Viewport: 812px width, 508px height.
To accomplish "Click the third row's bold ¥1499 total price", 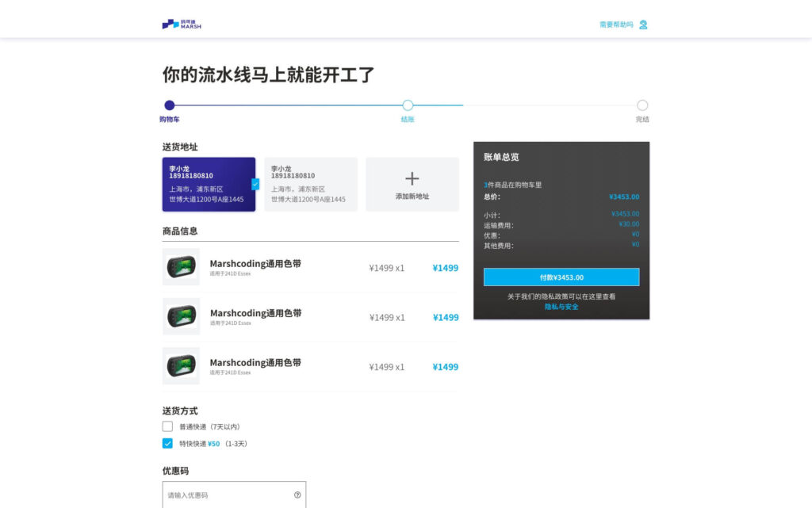I will [x=446, y=367].
